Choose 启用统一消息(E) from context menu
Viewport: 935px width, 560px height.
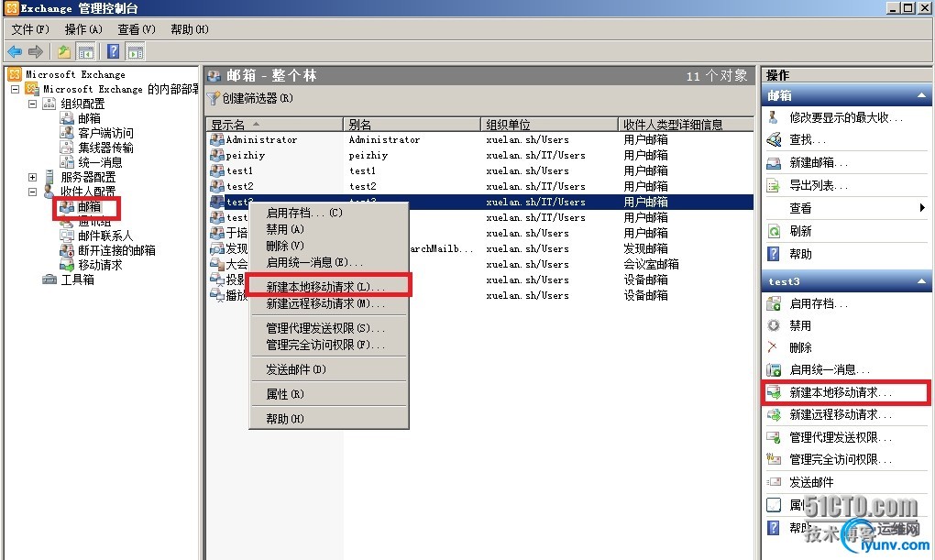[329, 262]
